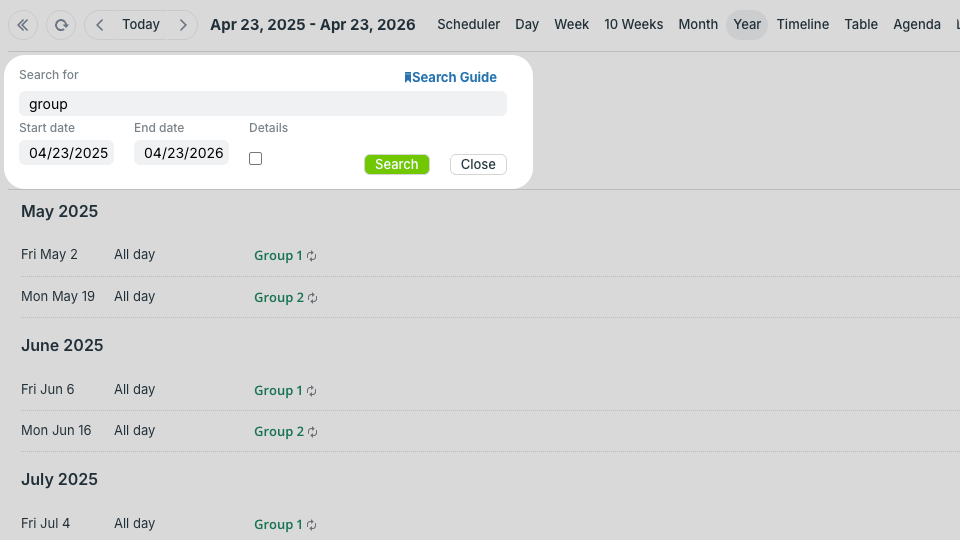
Task: Focus the Search for text field
Action: [x=262, y=104]
